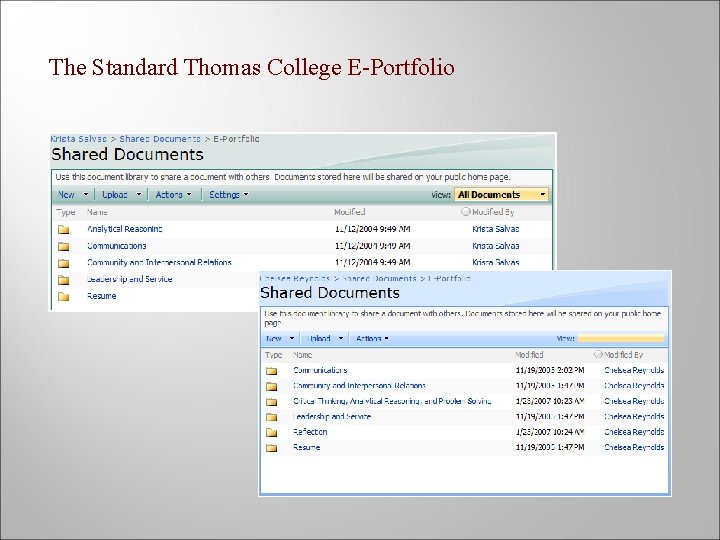Open Analytical Reasoning folder icon in Krista's library

pyautogui.click(x=63, y=230)
